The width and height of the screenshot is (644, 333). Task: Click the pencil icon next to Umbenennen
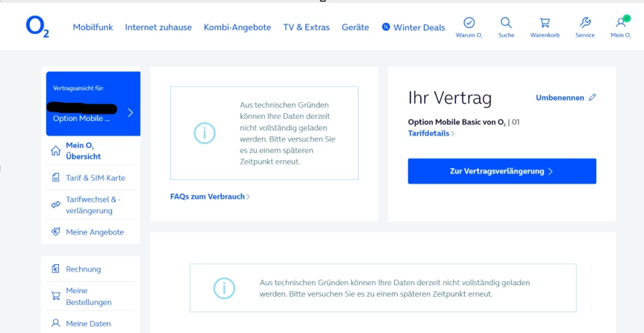(x=592, y=97)
